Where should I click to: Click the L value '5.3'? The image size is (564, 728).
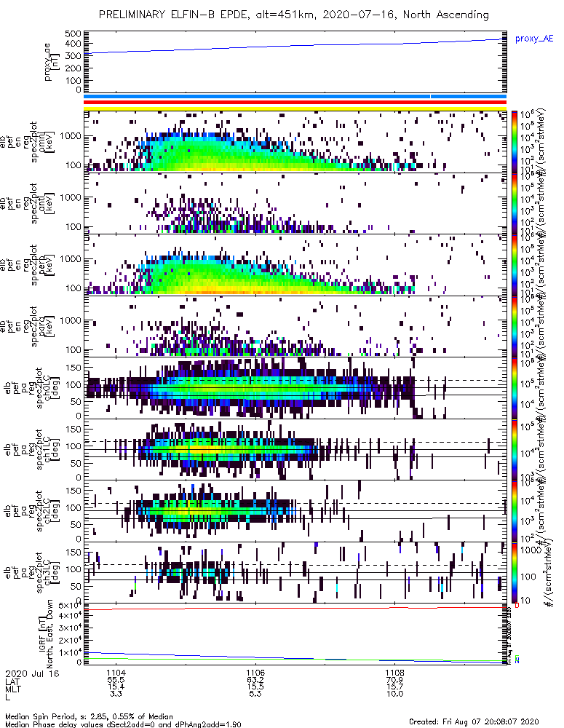pos(255,694)
